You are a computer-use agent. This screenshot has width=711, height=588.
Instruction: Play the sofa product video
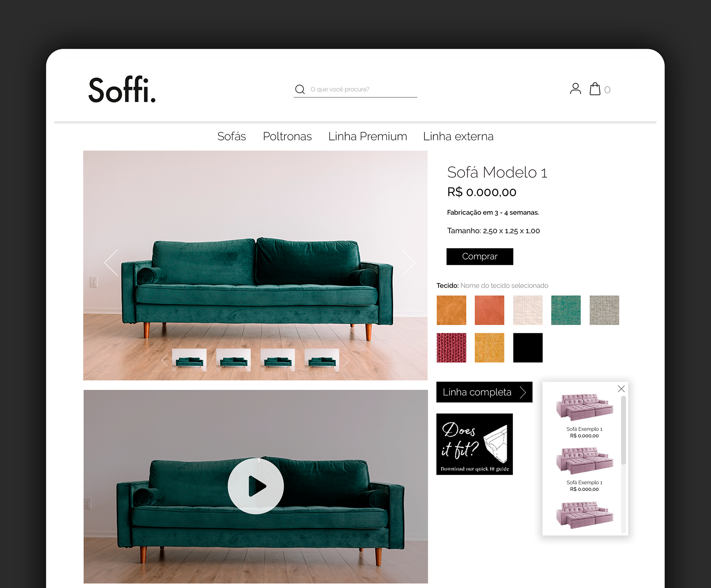pyautogui.click(x=256, y=486)
